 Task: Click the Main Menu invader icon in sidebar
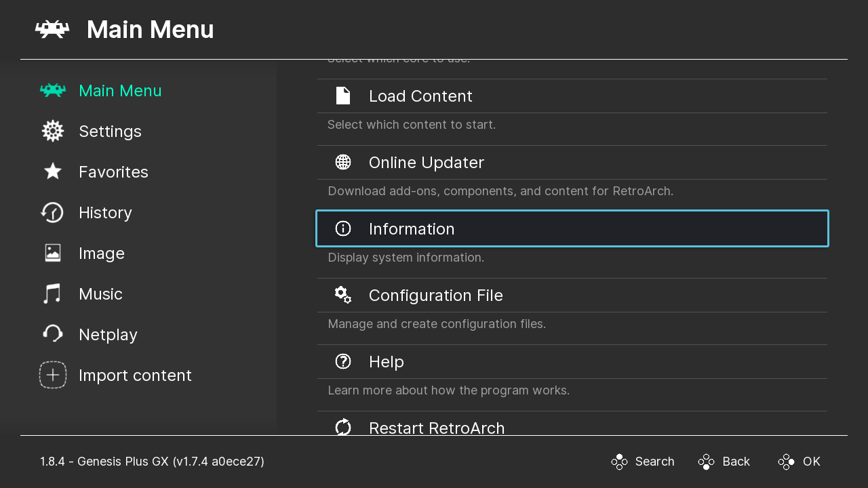click(52, 90)
